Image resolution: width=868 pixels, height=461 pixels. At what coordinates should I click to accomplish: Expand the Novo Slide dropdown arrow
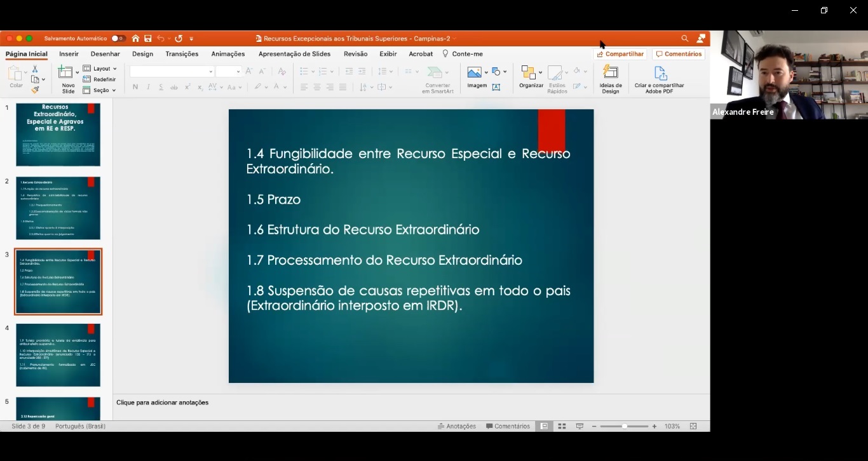(x=77, y=72)
